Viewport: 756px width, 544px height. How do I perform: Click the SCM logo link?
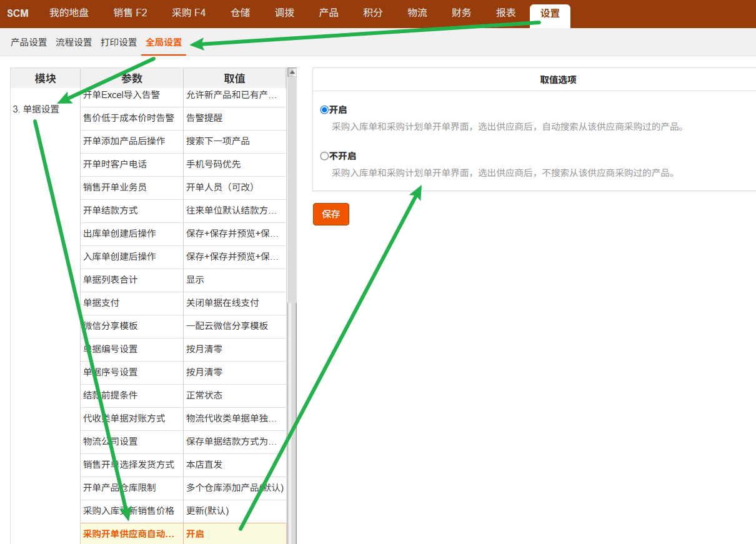18,13
